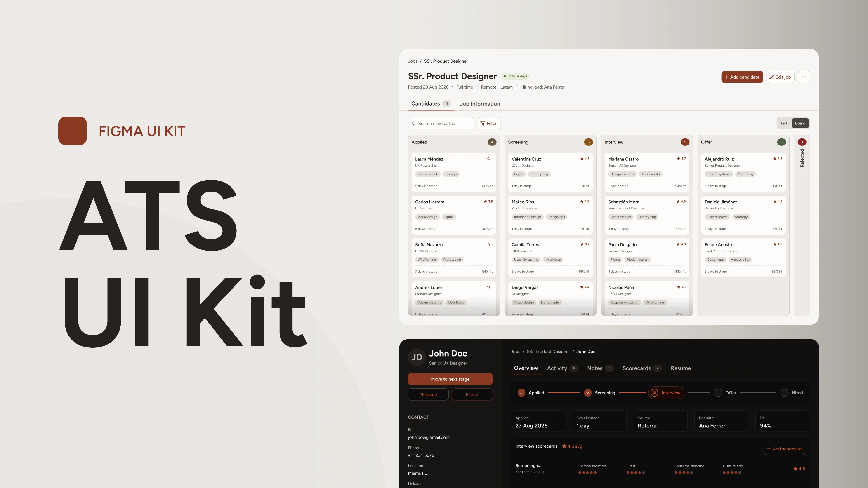Click the funnel icon in Filter
868x488 pixels.
click(483, 123)
